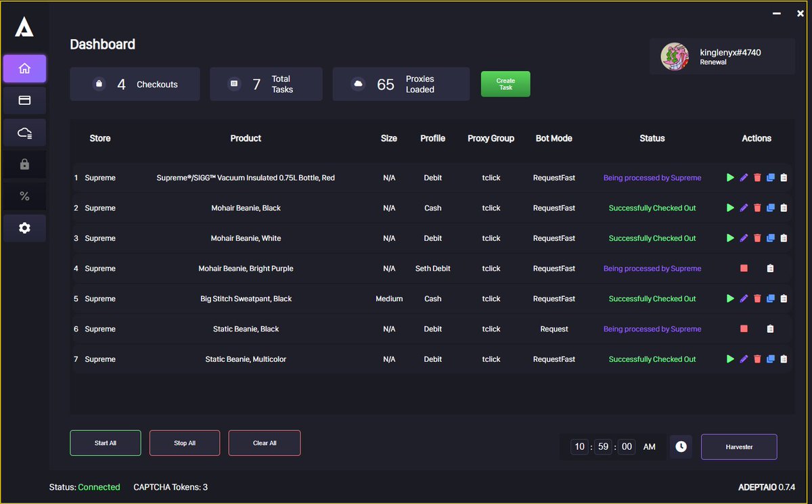Edit task 7 Static Beanie Multicolor

744,359
